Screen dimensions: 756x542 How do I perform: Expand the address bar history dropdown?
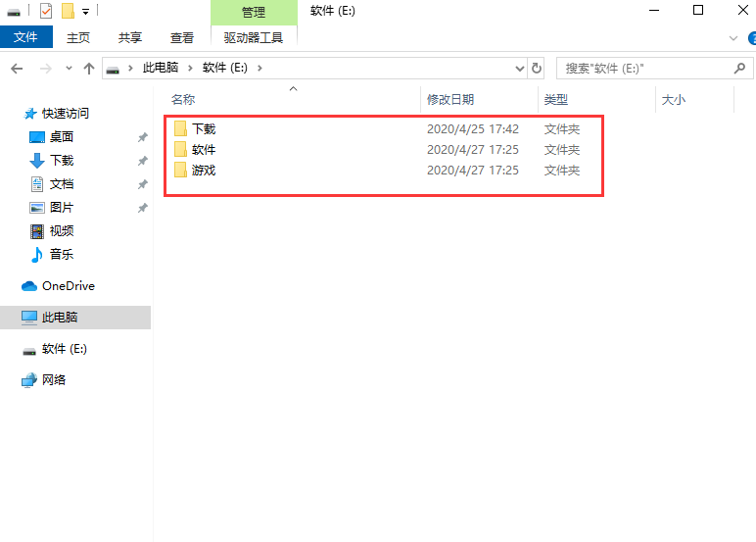(519, 69)
